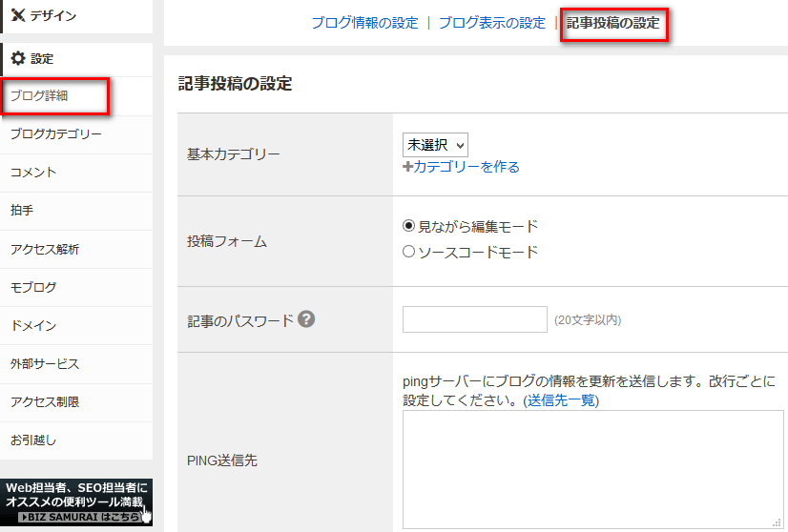Click inside the PING送信先 textarea
This screenshot has width=788, height=532.
click(593, 470)
